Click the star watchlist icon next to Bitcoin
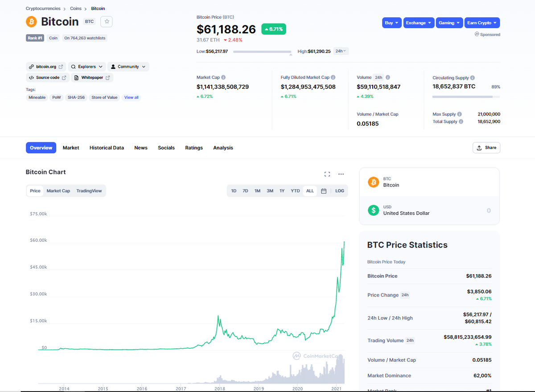Image resolution: width=535 pixels, height=392 pixels. click(107, 21)
